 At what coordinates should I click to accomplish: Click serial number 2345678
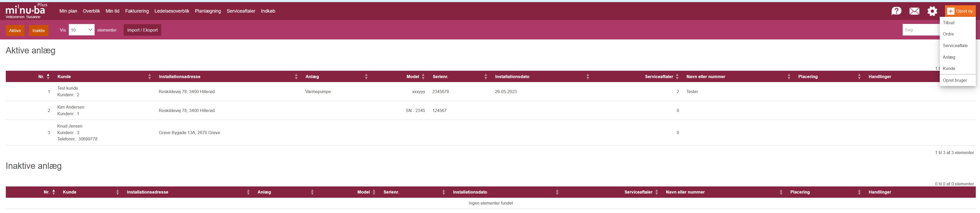click(440, 92)
